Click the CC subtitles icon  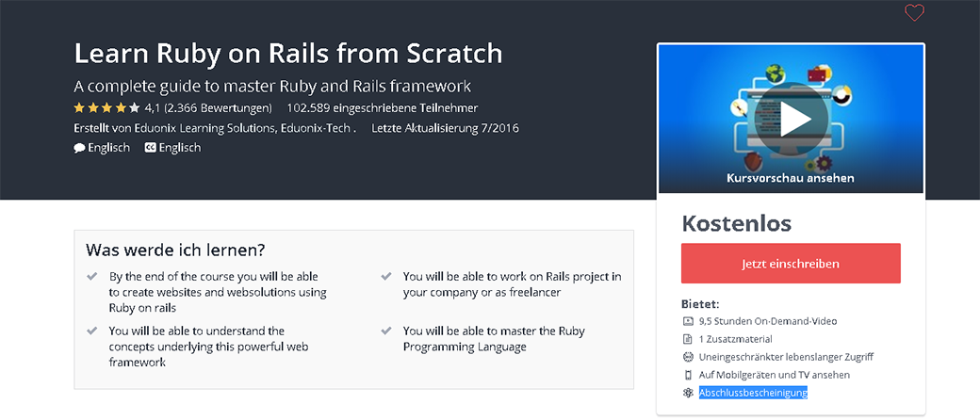[150, 148]
